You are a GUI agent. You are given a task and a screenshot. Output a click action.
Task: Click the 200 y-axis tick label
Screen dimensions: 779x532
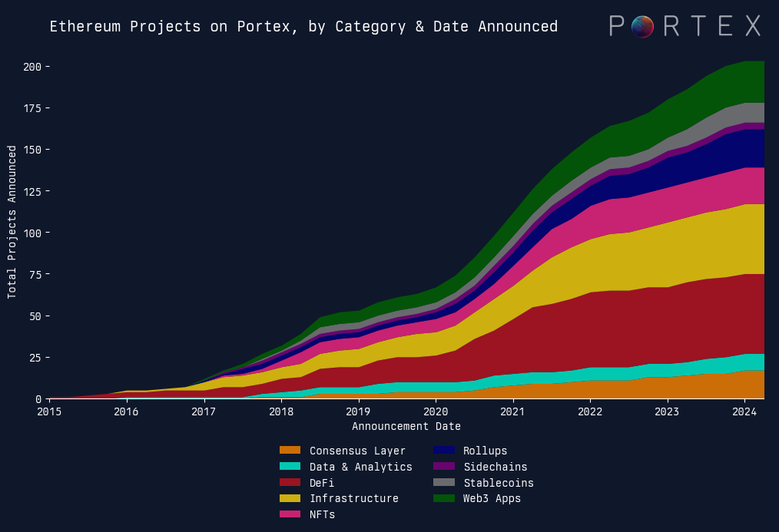pyautogui.click(x=32, y=67)
